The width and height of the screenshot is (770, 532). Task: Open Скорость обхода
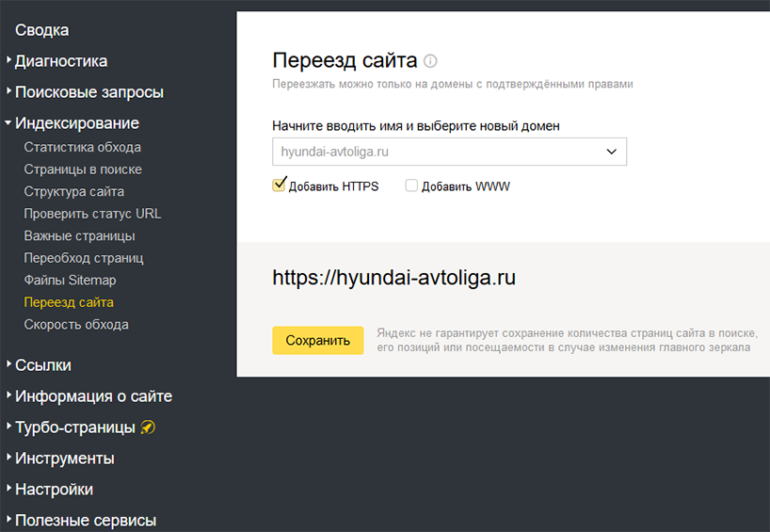76,325
